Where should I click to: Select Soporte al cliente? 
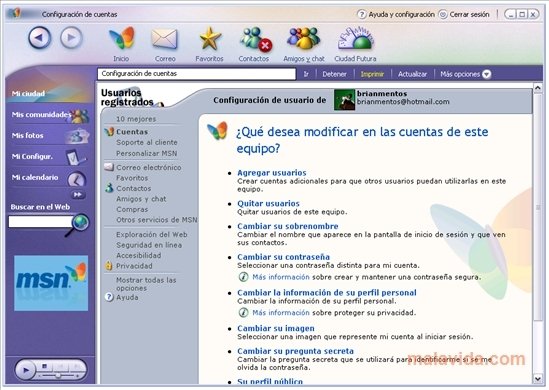coord(147,142)
